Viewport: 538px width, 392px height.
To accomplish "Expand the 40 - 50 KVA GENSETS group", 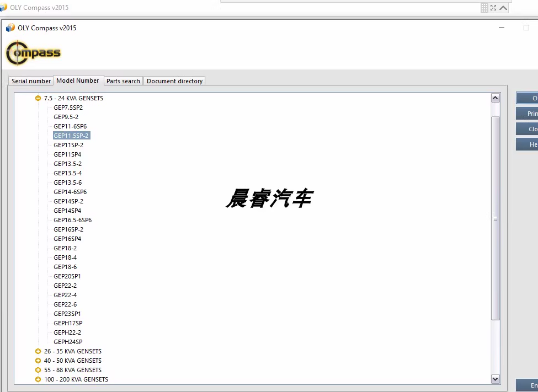I will pyautogui.click(x=38, y=361).
